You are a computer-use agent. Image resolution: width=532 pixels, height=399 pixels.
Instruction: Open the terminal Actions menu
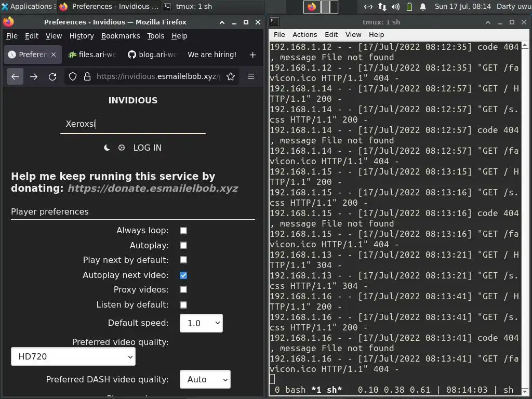point(304,35)
